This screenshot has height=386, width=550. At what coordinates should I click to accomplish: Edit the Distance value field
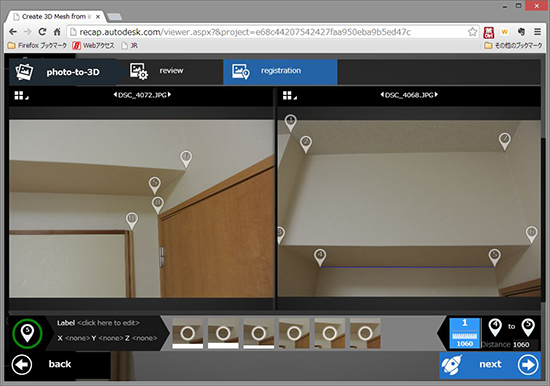[x=525, y=345]
